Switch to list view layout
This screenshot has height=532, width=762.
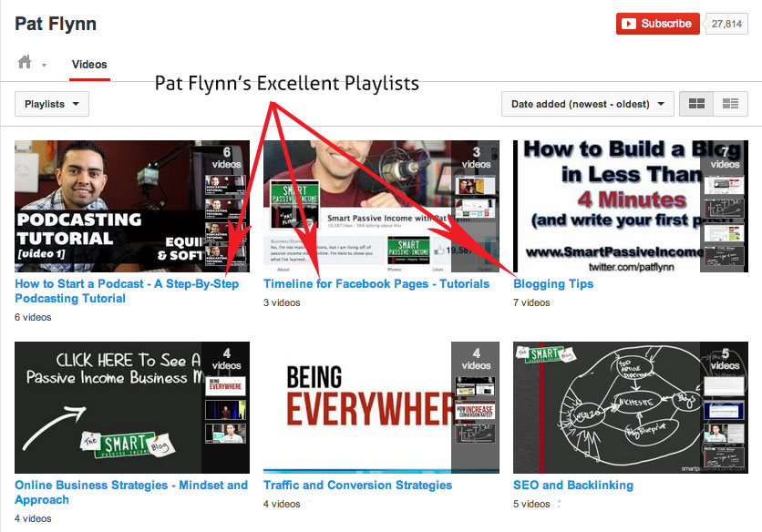pos(730,104)
